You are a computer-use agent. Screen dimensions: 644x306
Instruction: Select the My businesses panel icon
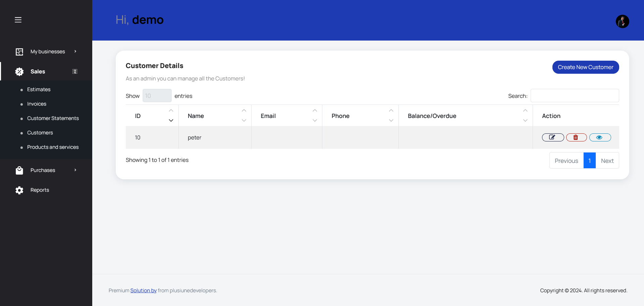[x=19, y=52]
